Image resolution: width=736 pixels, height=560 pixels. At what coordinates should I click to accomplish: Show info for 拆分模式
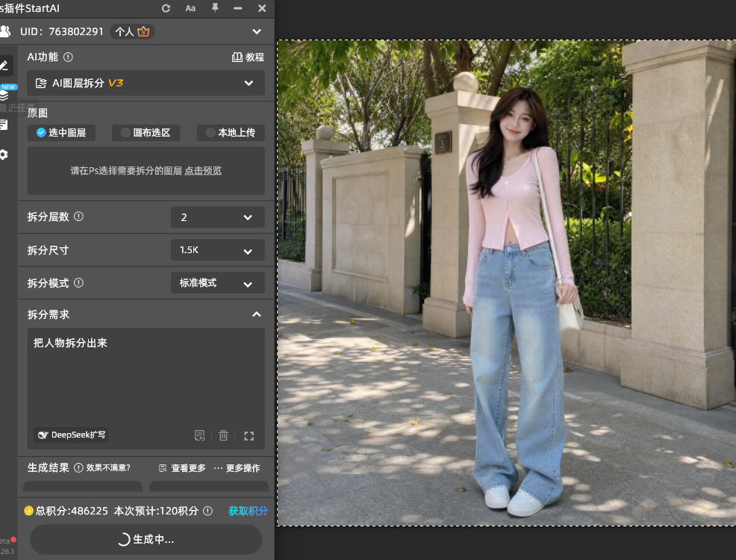[x=79, y=282]
